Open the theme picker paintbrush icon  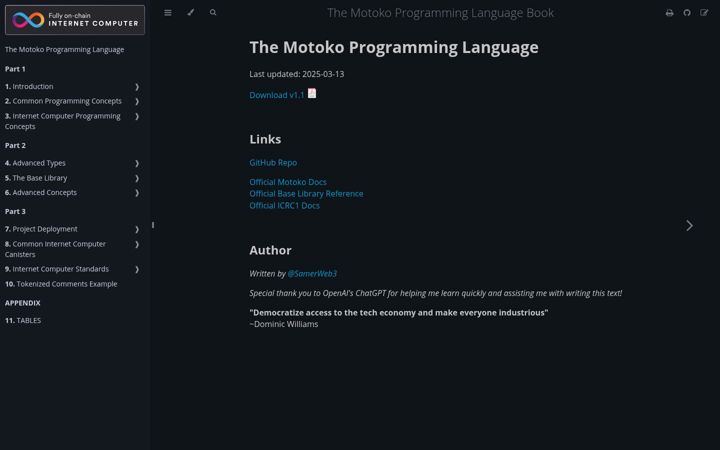pyautogui.click(x=191, y=13)
